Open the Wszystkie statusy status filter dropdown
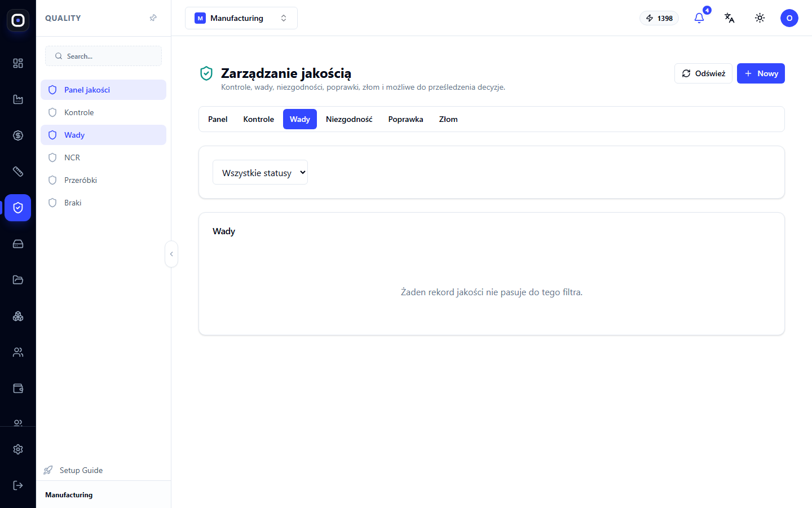Screen dimensions: 812x508 coord(260,172)
